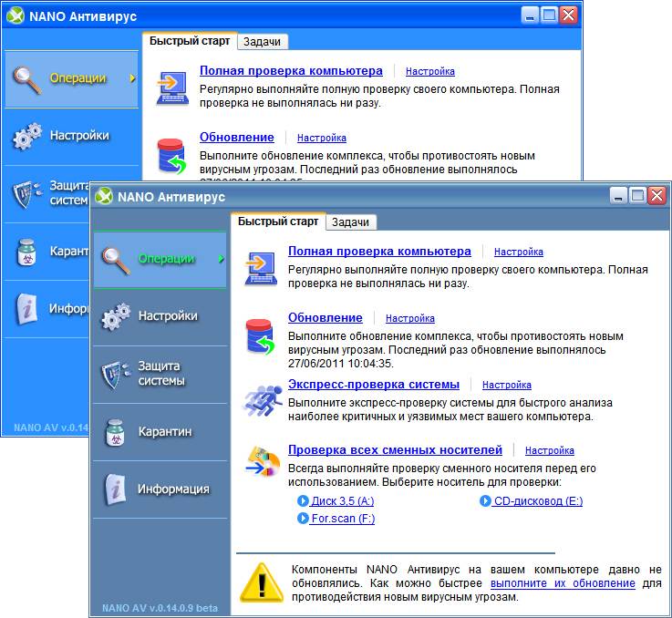The height and width of the screenshot is (618, 672).
Task: Click the shield protection icon in back window
Action: [27, 194]
